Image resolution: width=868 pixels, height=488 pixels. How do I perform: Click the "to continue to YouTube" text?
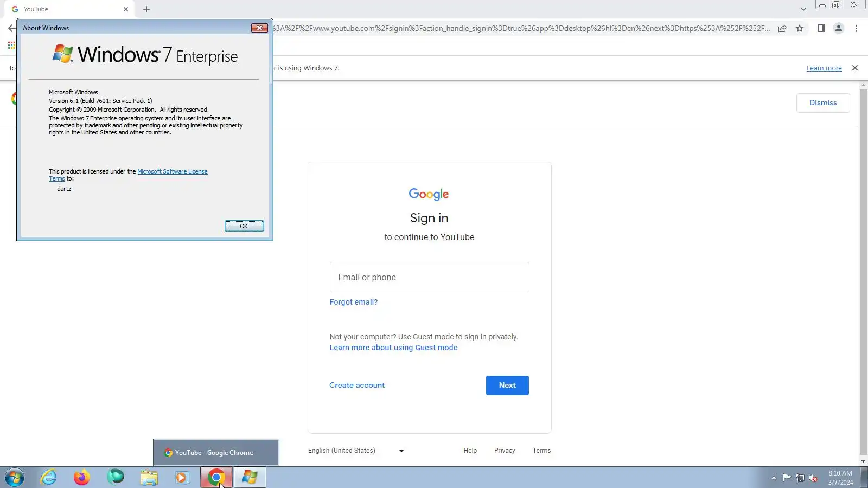coord(429,237)
